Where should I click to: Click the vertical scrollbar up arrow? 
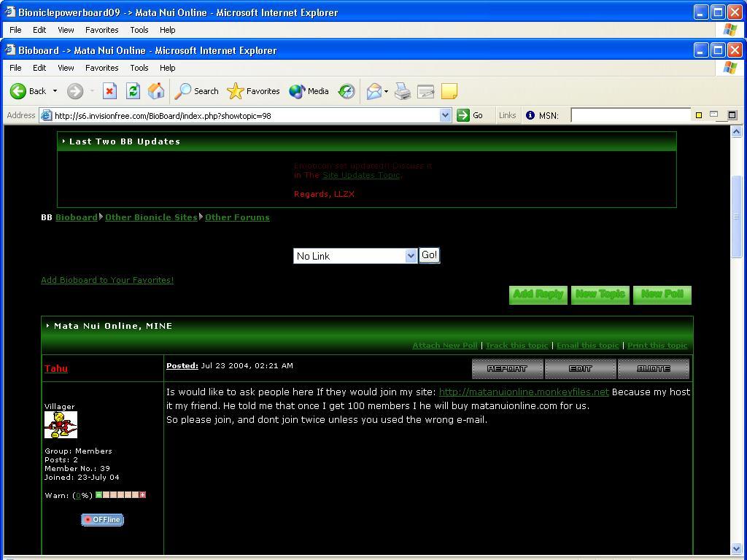tap(736, 131)
